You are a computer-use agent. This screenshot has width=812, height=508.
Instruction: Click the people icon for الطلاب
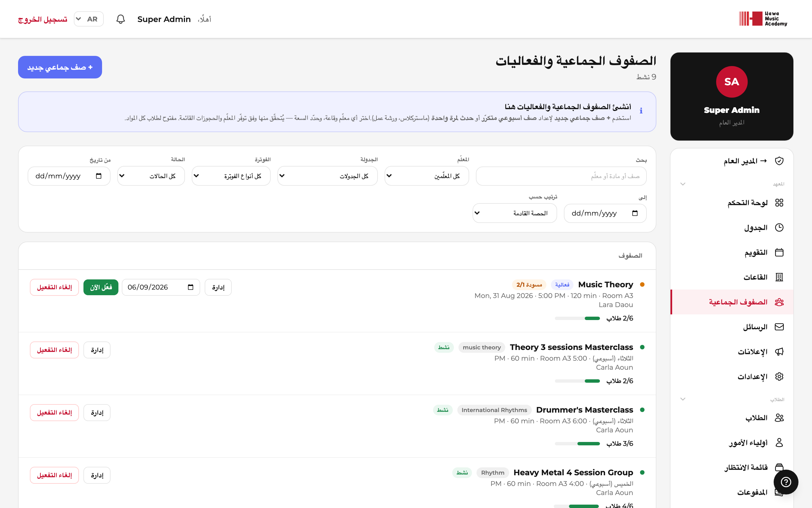pos(779,418)
